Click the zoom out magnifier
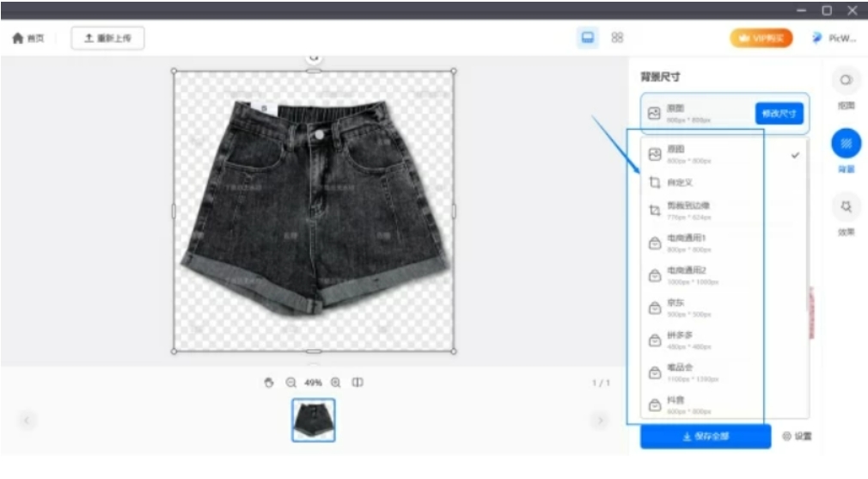Viewport: 868px width, 479px height. (290, 383)
